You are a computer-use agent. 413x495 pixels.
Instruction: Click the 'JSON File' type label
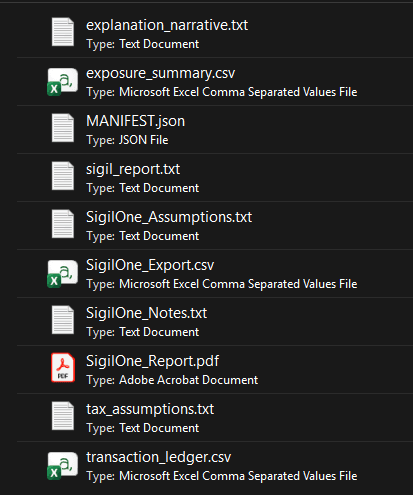tap(144, 140)
